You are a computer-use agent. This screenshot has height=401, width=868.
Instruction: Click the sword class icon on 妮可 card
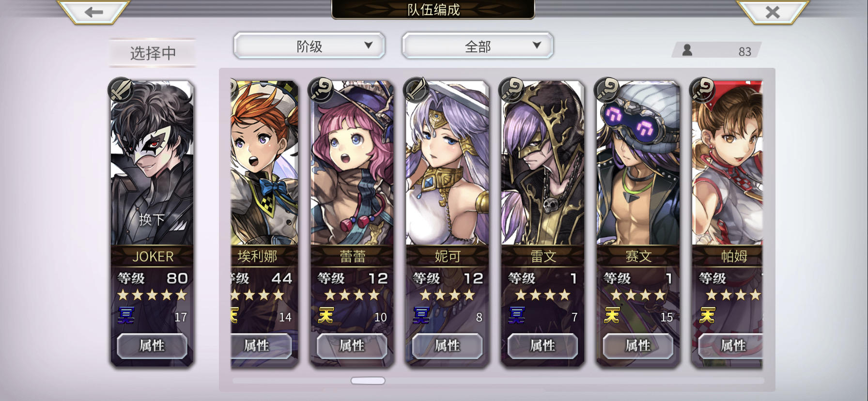[416, 89]
